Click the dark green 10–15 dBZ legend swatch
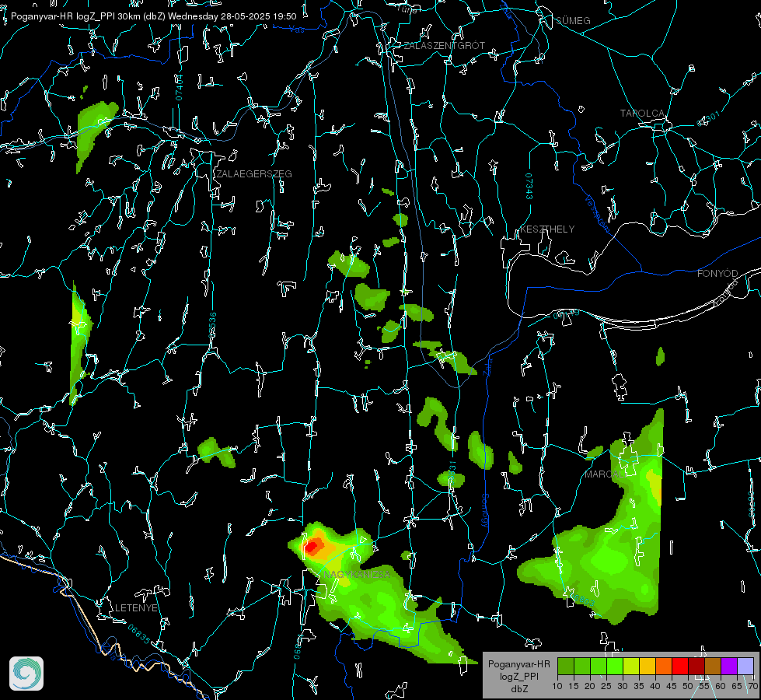Image resolution: width=761 pixels, height=700 pixels. [x=566, y=666]
